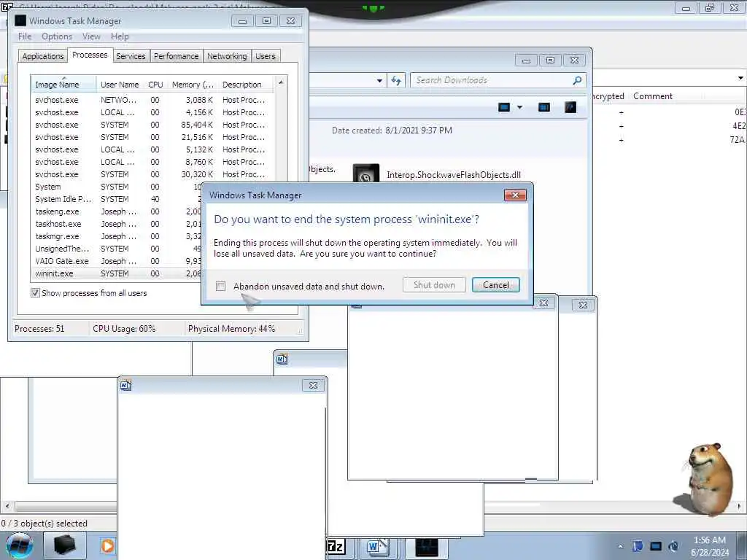
Task: Refresh the Downloads window address bar
Action: (x=396, y=80)
